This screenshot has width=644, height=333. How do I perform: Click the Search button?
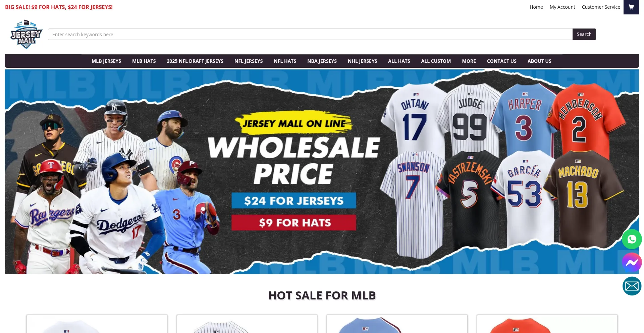click(x=584, y=34)
